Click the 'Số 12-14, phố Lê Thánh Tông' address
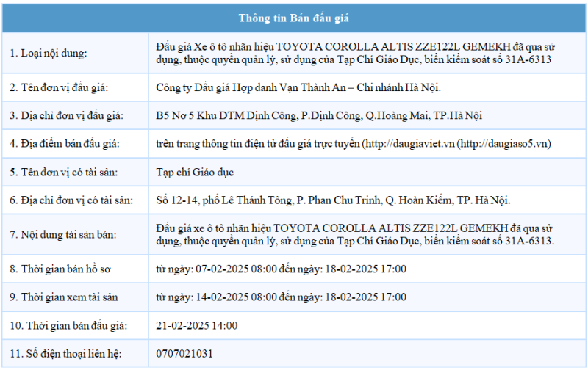 click(333, 200)
